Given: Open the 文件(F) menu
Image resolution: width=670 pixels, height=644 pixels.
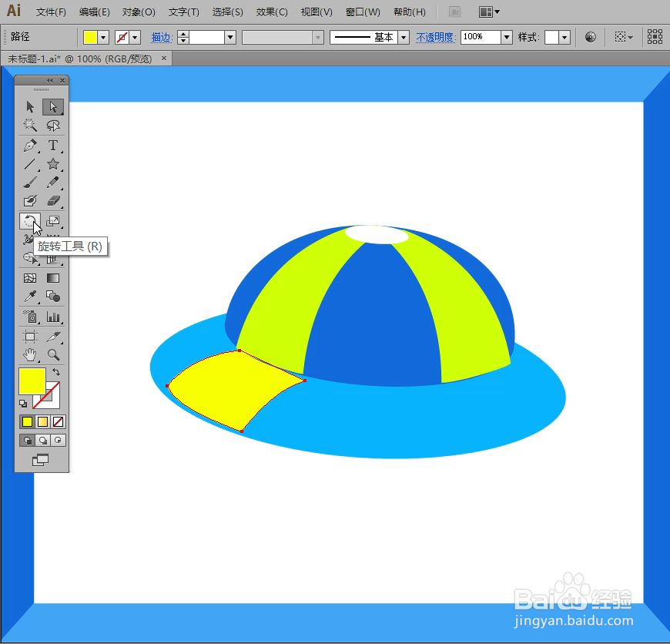Looking at the screenshot, I should (52, 12).
